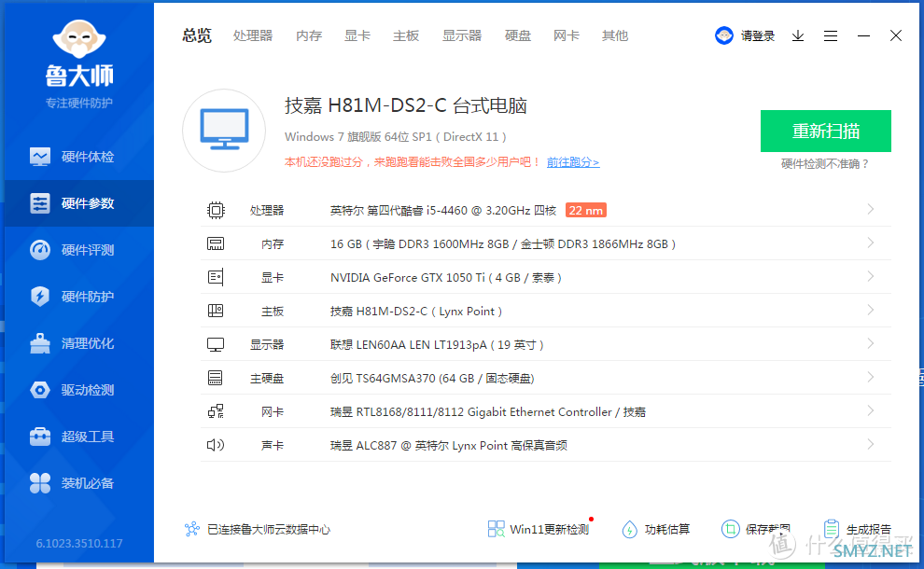Click the network card icon
Image resolution: width=924 pixels, height=569 pixels.
point(216,411)
